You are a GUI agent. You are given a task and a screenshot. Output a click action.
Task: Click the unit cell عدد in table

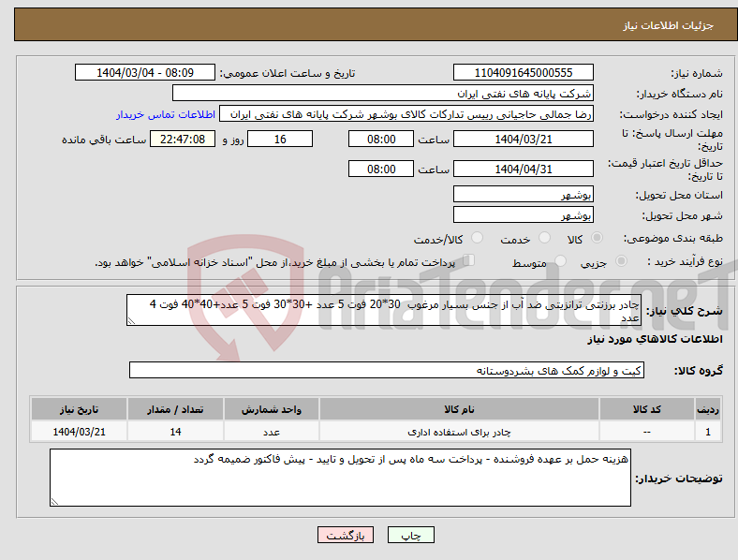272,432
